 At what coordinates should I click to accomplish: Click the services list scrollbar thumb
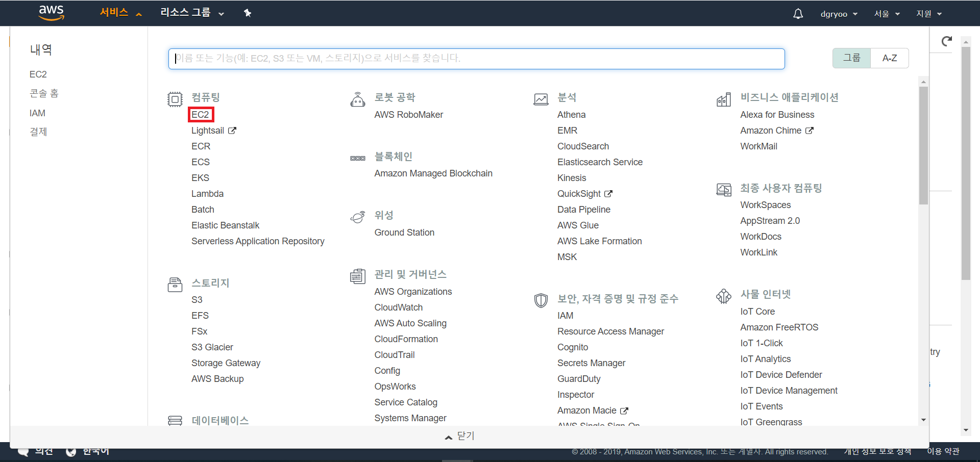coord(923,145)
